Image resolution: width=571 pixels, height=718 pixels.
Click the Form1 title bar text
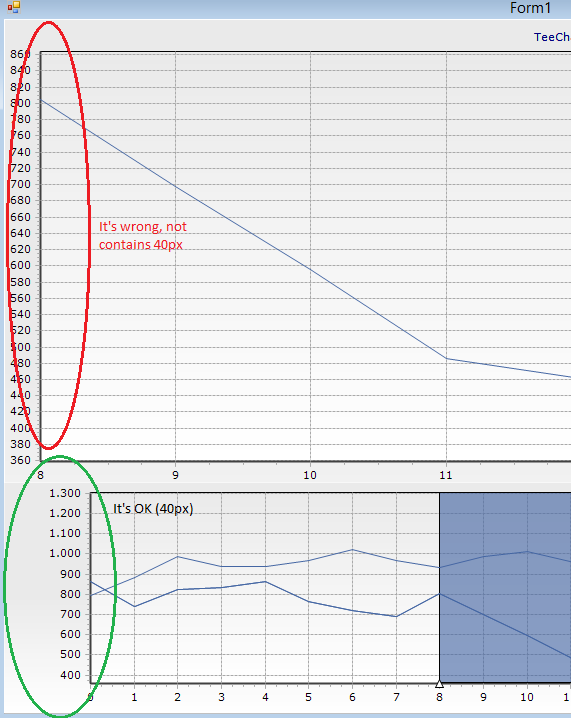coord(530,8)
